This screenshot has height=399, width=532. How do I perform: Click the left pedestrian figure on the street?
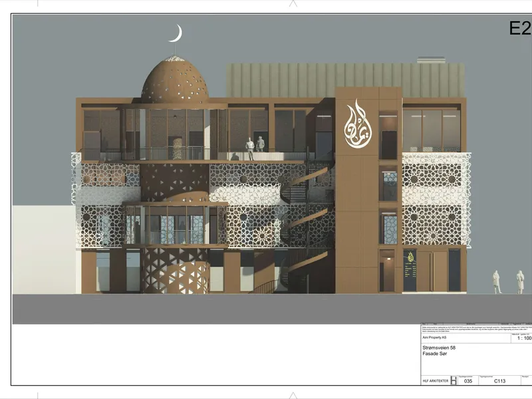click(497, 282)
